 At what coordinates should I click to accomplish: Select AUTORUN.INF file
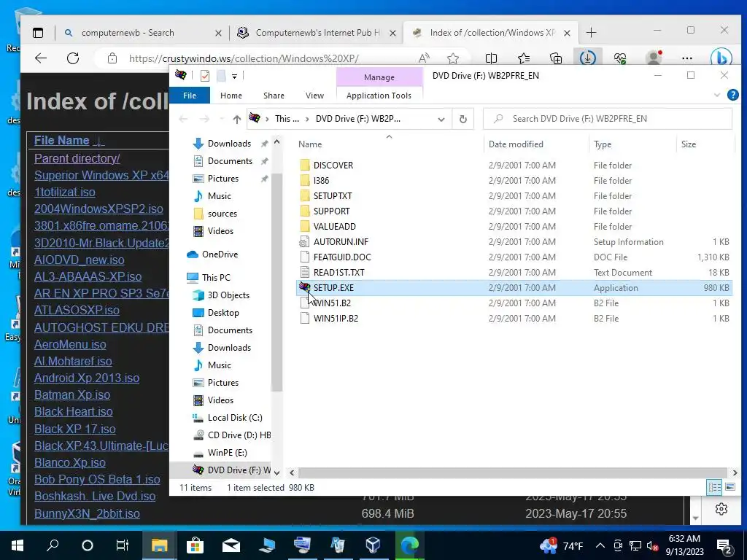pyautogui.click(x=341, y=242)
